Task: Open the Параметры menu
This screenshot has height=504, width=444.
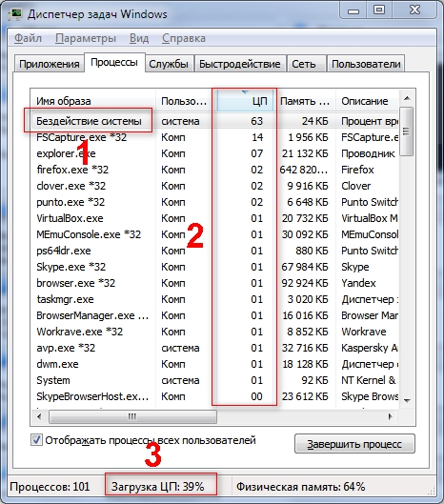Action: coord(86,38)
